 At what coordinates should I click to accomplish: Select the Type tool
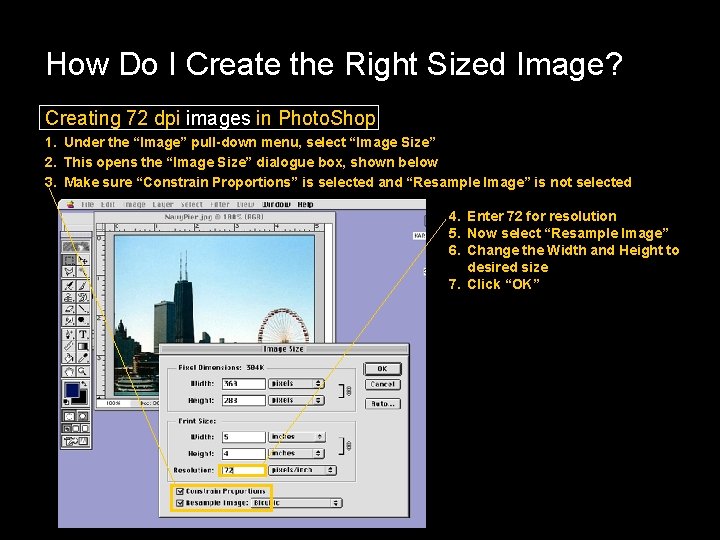83,334
